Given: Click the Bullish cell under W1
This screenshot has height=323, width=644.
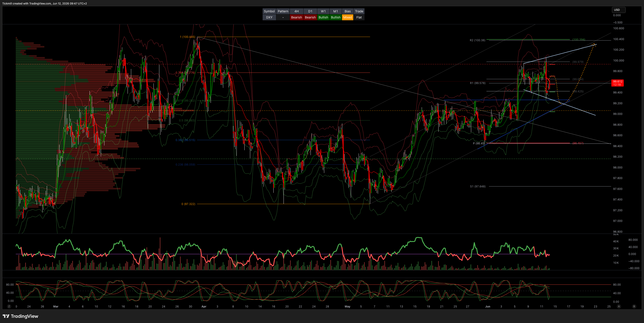Looking at the screenshot, I should point(323,17).
